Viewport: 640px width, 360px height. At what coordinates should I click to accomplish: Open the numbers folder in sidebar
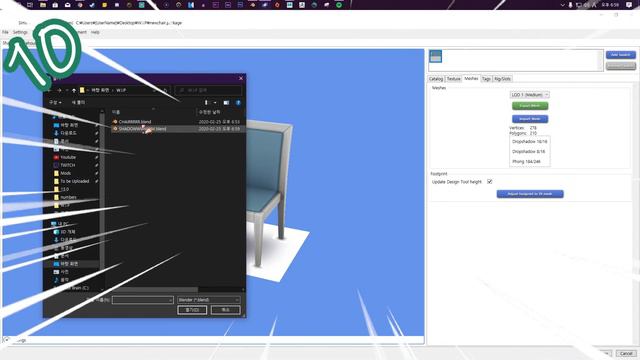coord(68,197)
